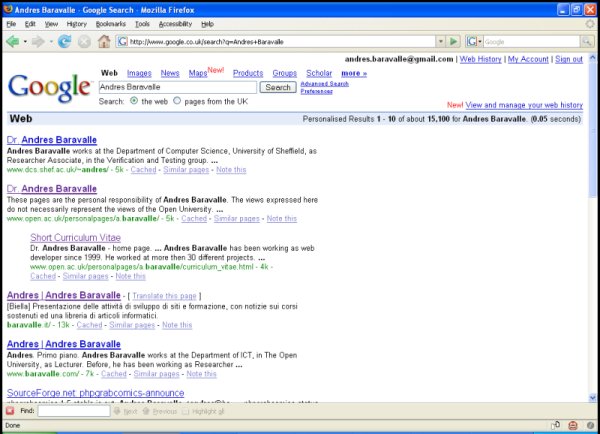Open Cached link for dcs.shef.ac.uk result
Screen dimensions: 600x434
[143, 170]
